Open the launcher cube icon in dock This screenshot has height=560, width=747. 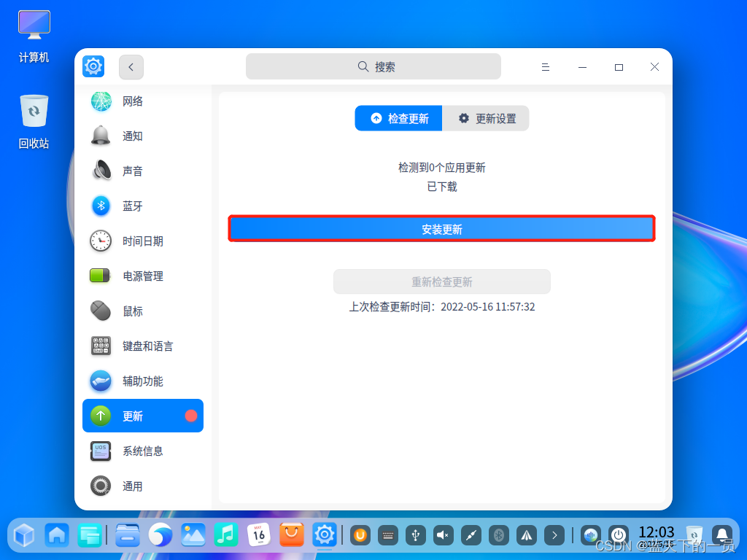[x=24, y=535]
